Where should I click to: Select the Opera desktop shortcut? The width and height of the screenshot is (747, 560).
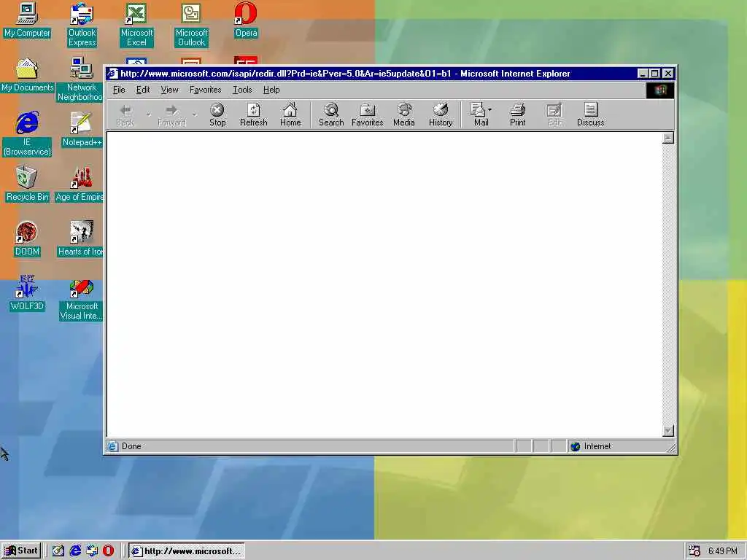[x=246, y=20]
